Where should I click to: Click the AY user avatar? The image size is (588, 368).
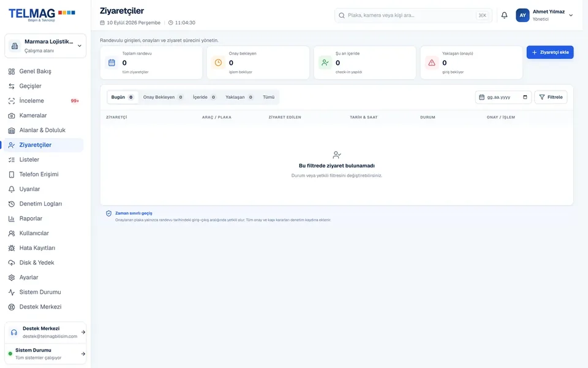[x=522, y=15]
